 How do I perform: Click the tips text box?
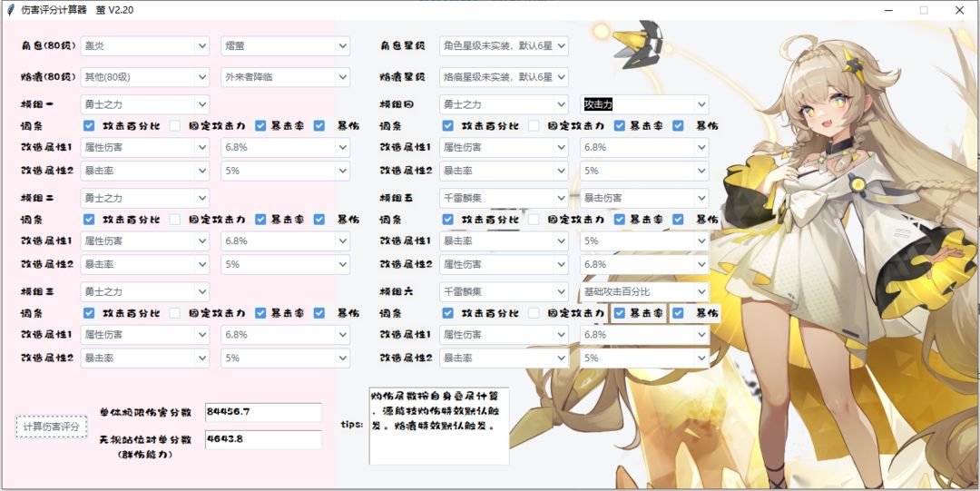(439, 426)
